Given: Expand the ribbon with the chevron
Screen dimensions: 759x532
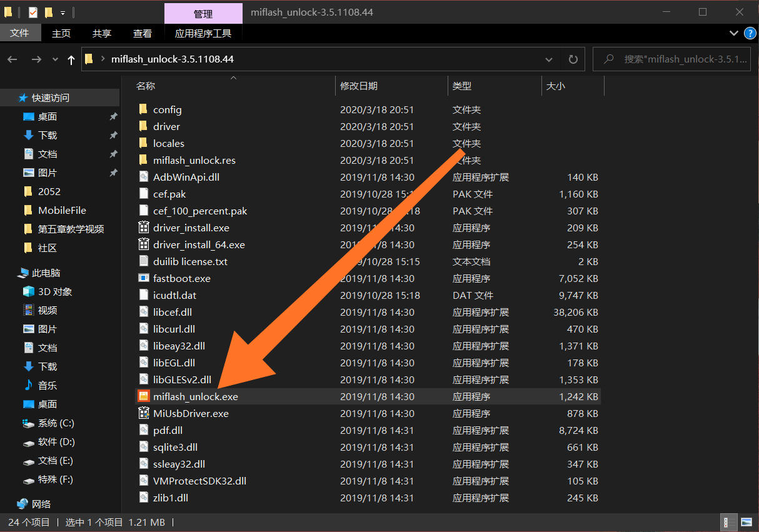Looking at the screenshot, I should [x=734, y=33].
